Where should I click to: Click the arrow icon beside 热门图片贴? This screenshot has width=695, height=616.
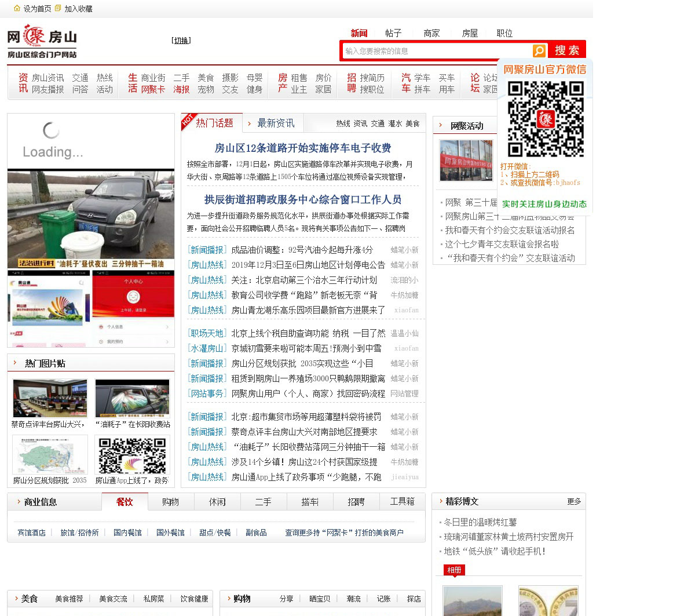click(x=15, y=363)
